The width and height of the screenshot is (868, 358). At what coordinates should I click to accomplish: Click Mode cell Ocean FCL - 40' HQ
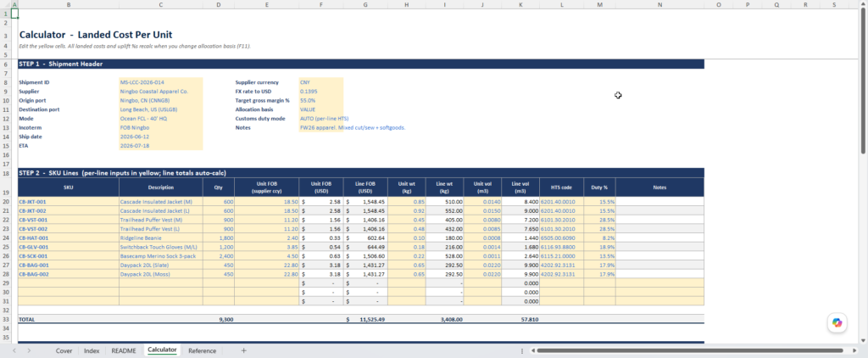[161, 119]
